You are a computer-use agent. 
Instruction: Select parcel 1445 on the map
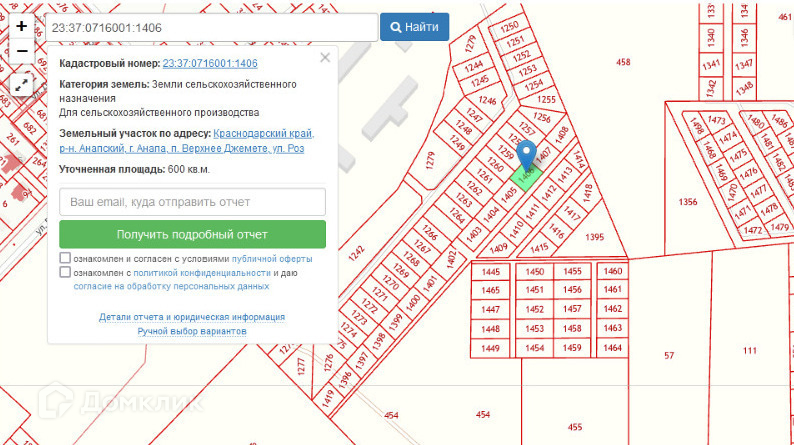pos(490,272)
